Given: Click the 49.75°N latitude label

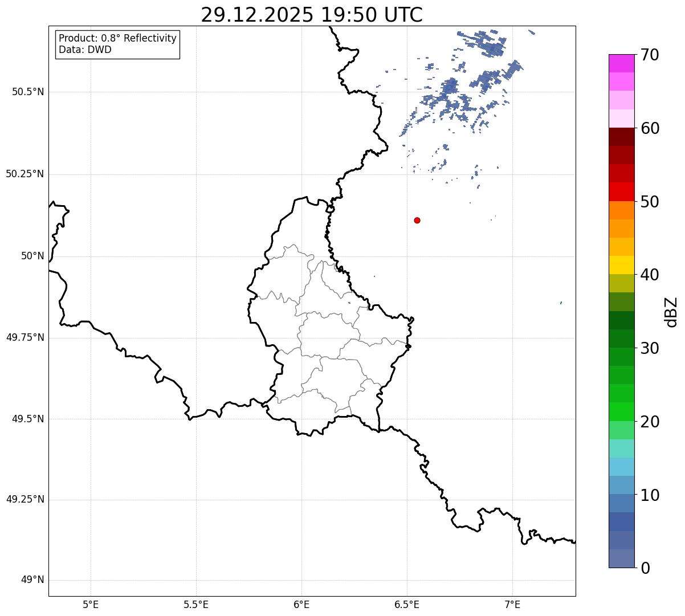Looking at the screenshot, I should point(25,337).
